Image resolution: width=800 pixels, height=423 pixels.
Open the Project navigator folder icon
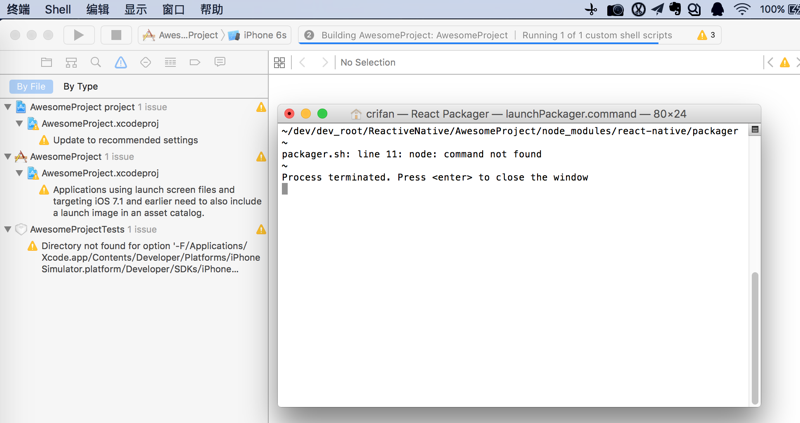pyautogui.click(x=46, y=62)
